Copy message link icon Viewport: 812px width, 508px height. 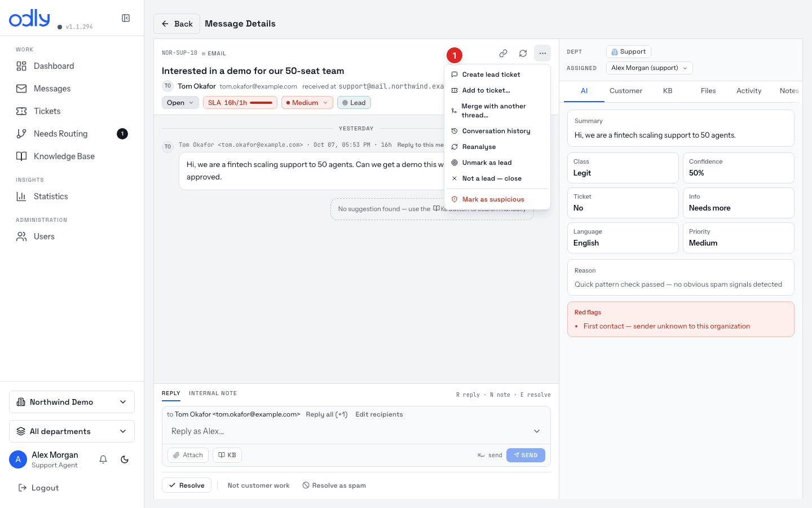coord(503,53)
